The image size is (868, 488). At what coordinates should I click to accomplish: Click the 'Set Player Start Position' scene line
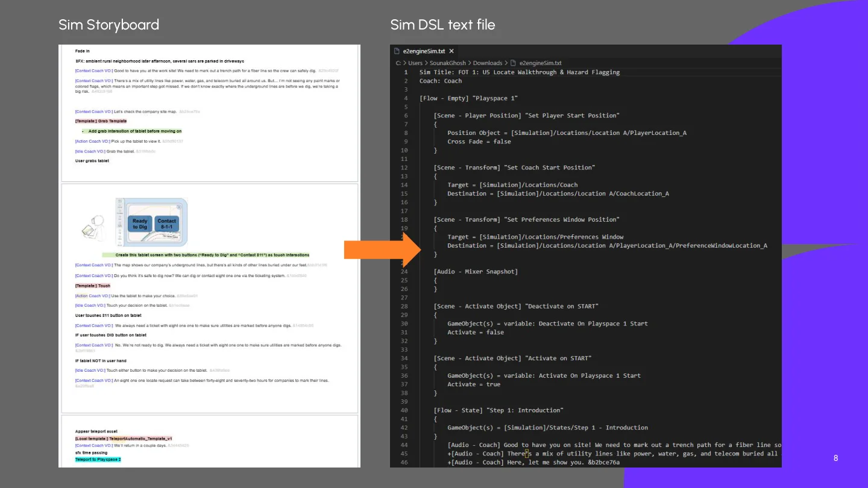(x=526, y=116)
